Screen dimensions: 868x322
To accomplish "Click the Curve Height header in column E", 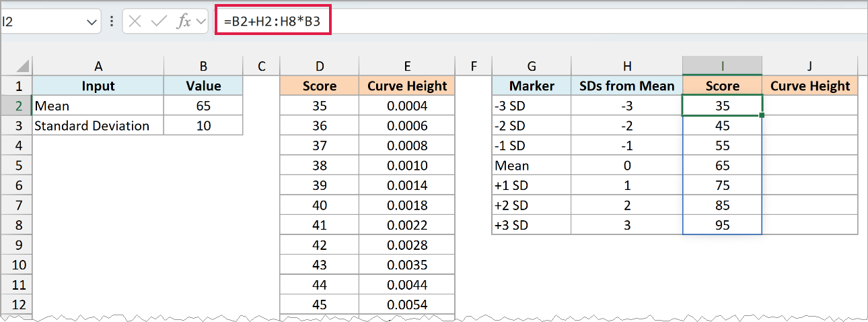I will pyautogui.click(x=407, y=86).
